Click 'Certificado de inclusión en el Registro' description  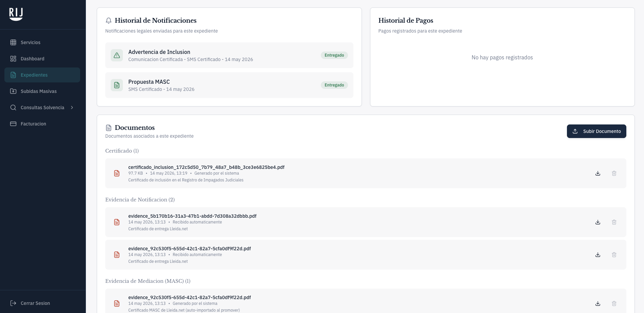[x=186, y=180]
